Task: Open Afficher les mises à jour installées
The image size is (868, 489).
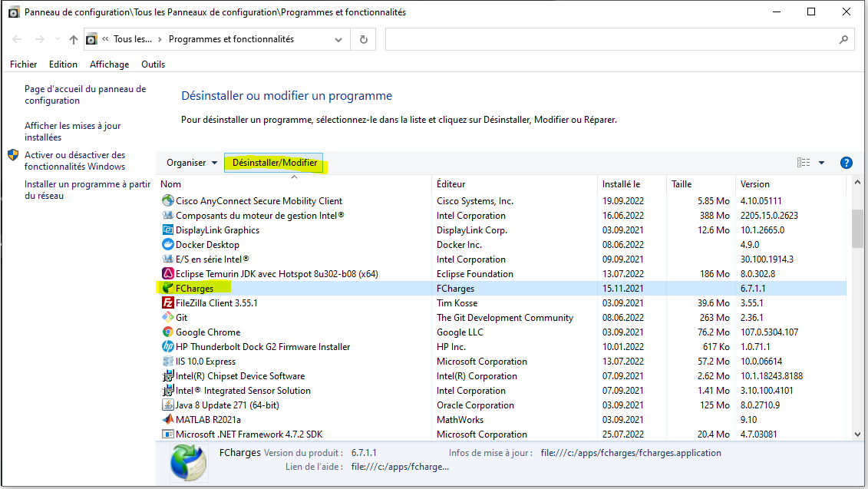Action: [72, 131]
